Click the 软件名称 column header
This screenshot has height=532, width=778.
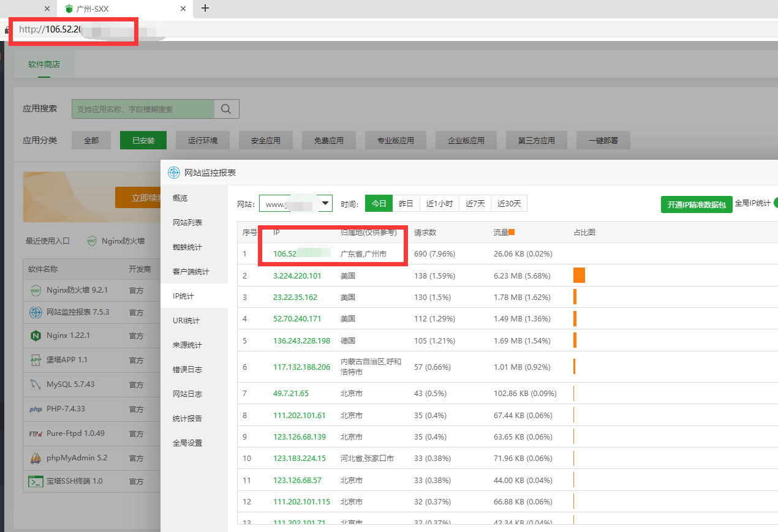43,269
